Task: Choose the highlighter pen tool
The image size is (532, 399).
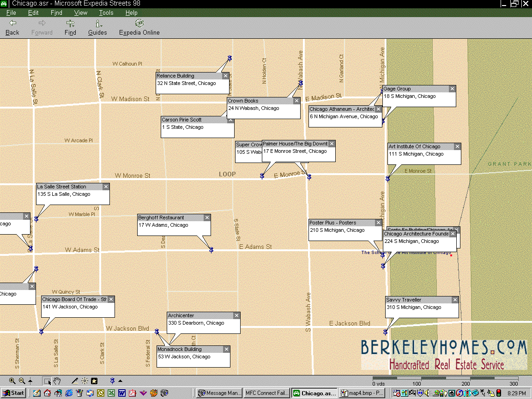Action: pos(75,381)
